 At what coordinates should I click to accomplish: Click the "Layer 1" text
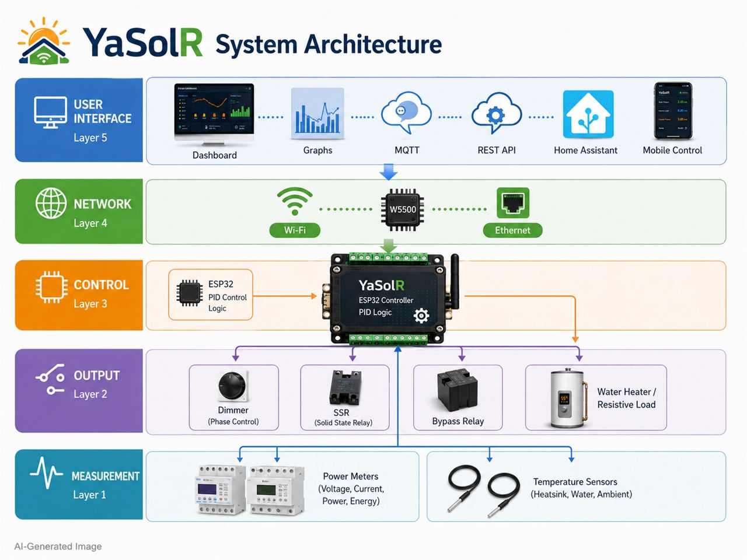pos(89,495)
